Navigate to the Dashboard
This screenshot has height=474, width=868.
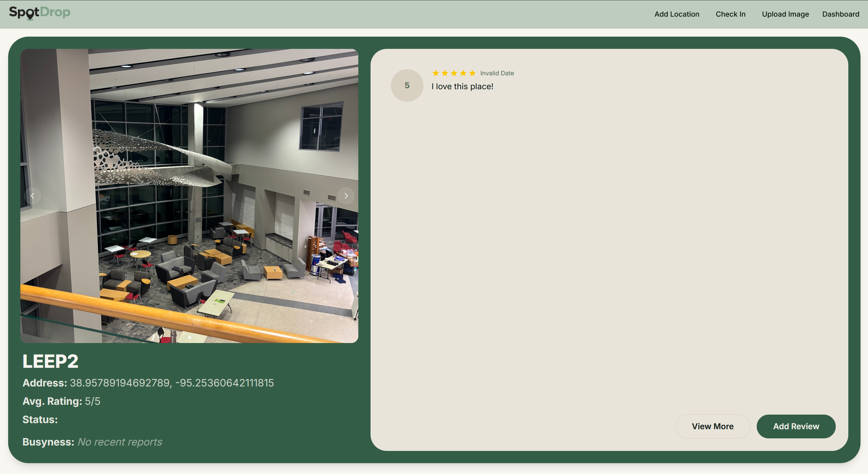[x=841, y=14]
